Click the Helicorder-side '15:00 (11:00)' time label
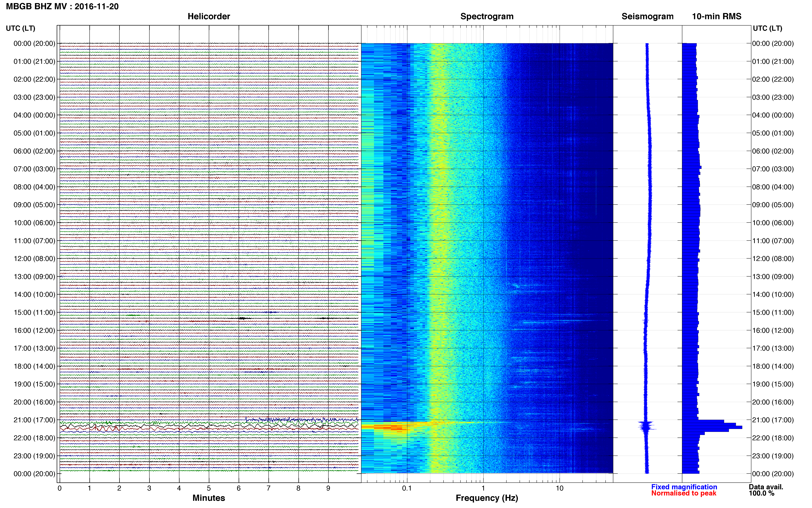 (34, 312)
